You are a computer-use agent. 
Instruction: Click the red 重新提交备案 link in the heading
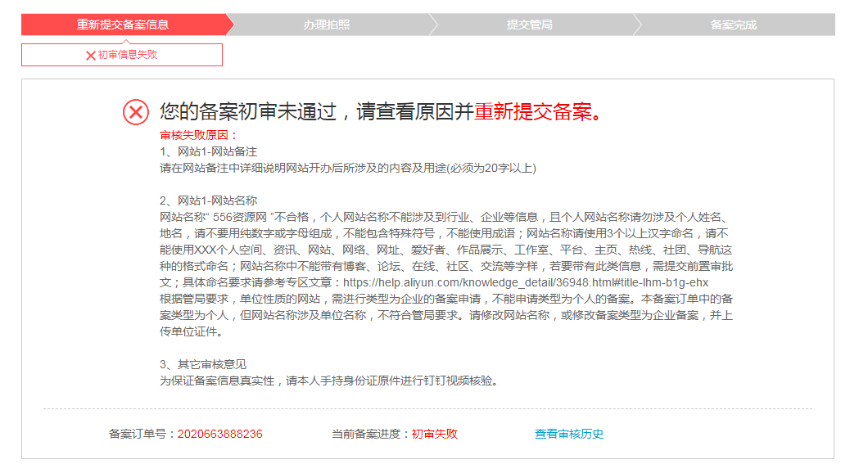[x=532, y=112]
